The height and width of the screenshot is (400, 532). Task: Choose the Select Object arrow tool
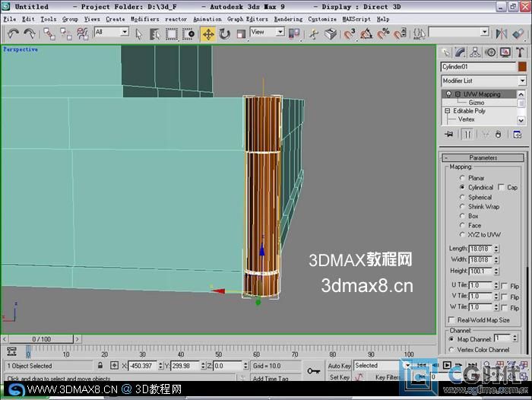pyautogui.click(x=138, y=33)
